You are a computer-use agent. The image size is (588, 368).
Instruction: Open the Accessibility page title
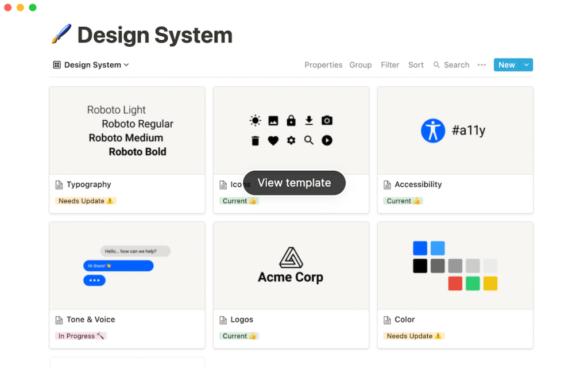click(x=418, y=185)
